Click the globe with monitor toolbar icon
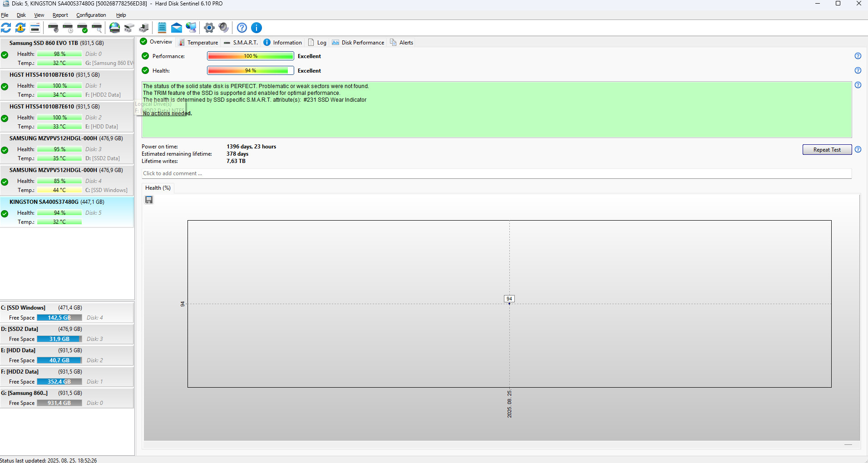This screenshot has height=463, width=868. (x=191, y=28)
